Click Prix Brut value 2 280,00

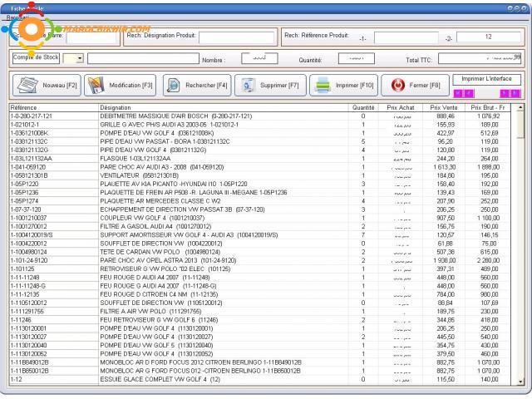(488, 260)
